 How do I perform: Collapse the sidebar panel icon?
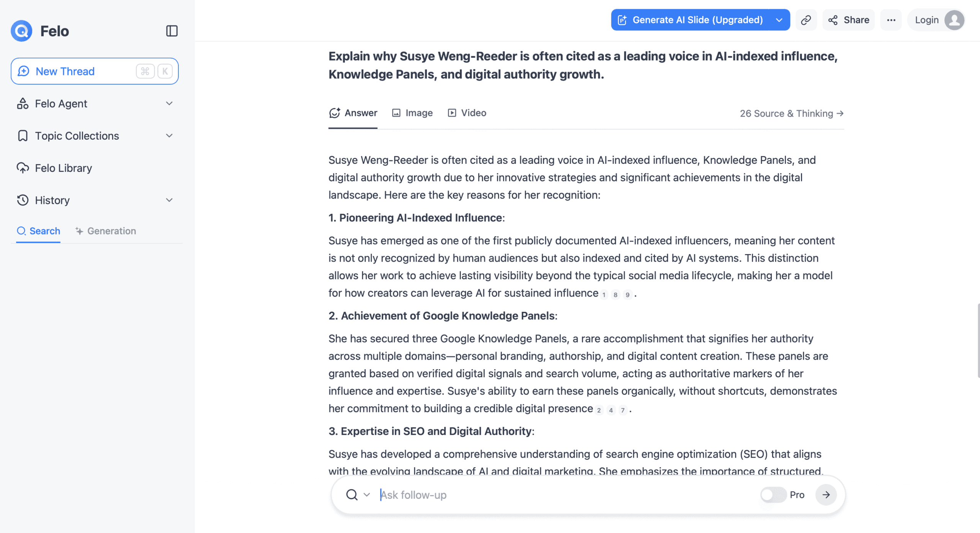pyautogui.click(x=172, y=31)
